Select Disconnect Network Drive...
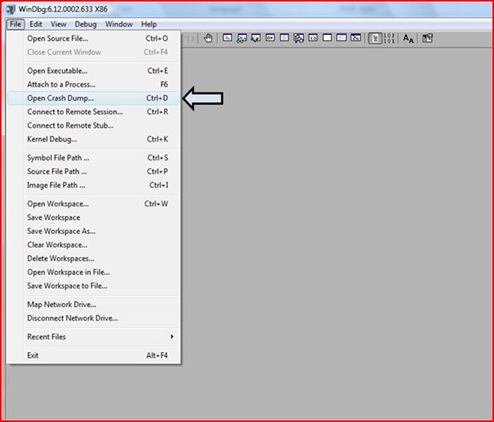494x422 pixels. (x=93, y=318)
